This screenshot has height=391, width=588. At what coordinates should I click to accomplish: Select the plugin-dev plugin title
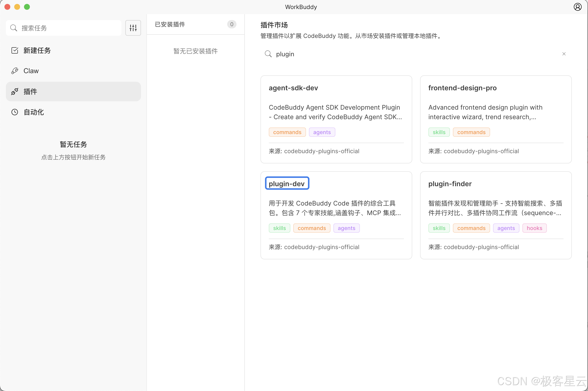point(287,184)
